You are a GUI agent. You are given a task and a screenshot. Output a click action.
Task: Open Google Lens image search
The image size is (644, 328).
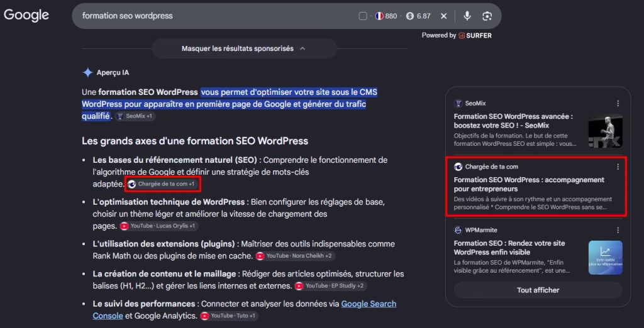point(487,16)
